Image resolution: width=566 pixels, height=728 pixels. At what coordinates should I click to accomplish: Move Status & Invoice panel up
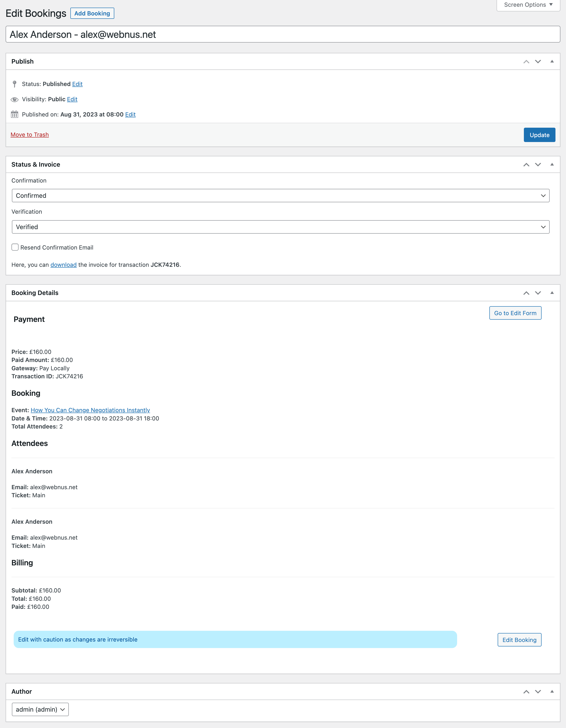(526, 165)
